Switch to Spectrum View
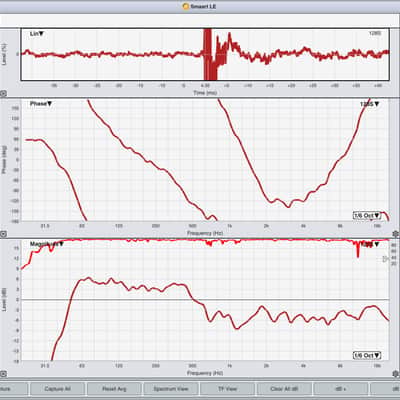This screenshot has width=400, height=400. (x=171, y=389)
